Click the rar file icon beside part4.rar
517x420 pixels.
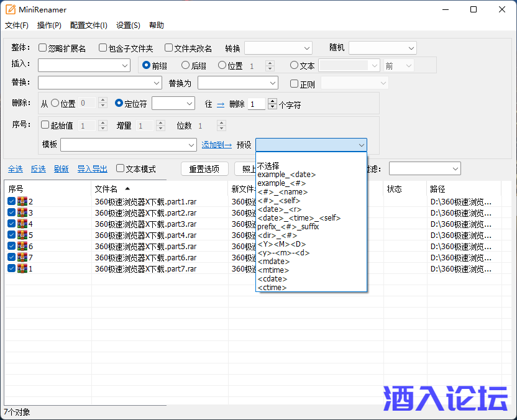click(x=20, y=235)
